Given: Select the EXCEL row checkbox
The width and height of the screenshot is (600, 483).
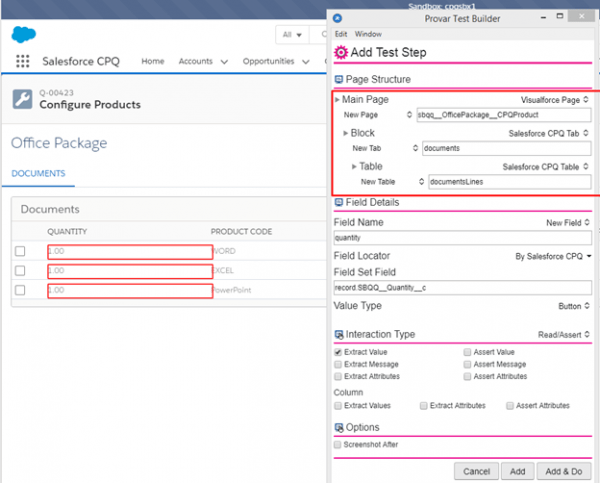Looking at the screenshot, I should [20, 271].
